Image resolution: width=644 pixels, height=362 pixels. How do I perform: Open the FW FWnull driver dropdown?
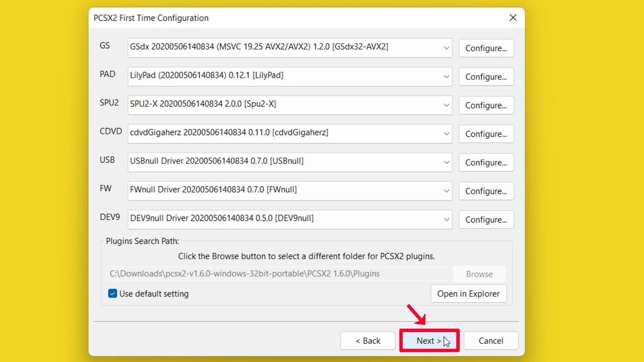coord(290,191)
